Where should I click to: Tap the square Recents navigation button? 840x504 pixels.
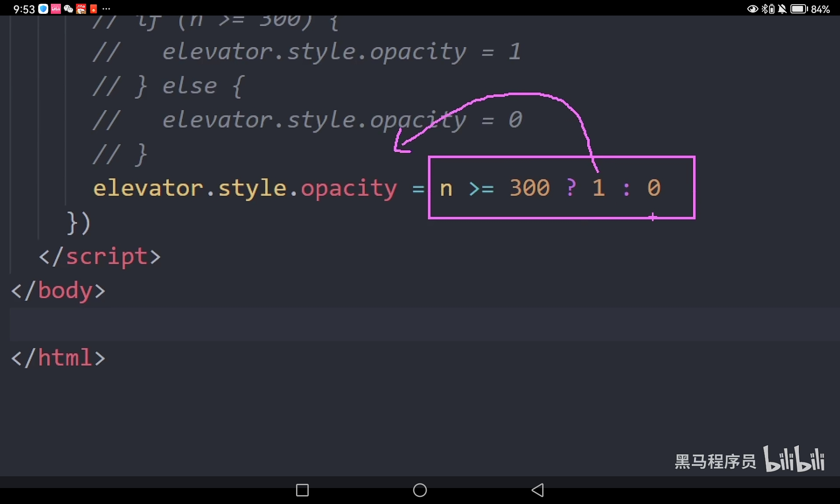[x=302, y=490]
